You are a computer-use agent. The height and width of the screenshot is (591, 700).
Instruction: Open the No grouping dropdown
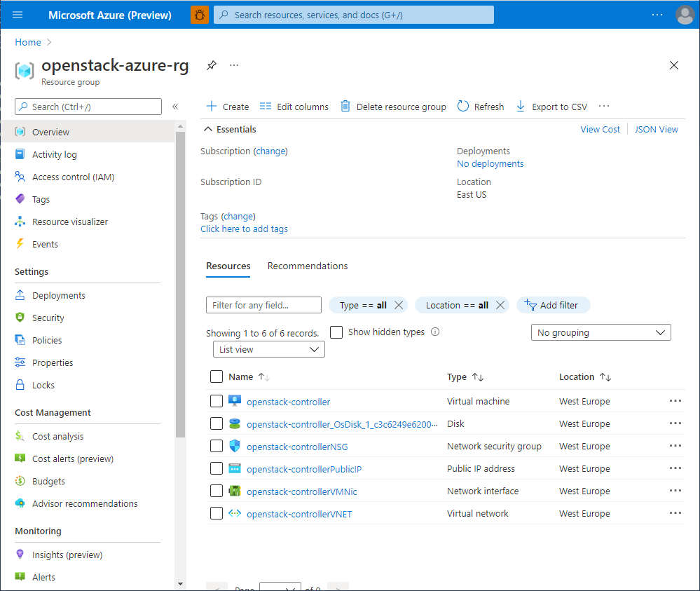coord(601,332)
